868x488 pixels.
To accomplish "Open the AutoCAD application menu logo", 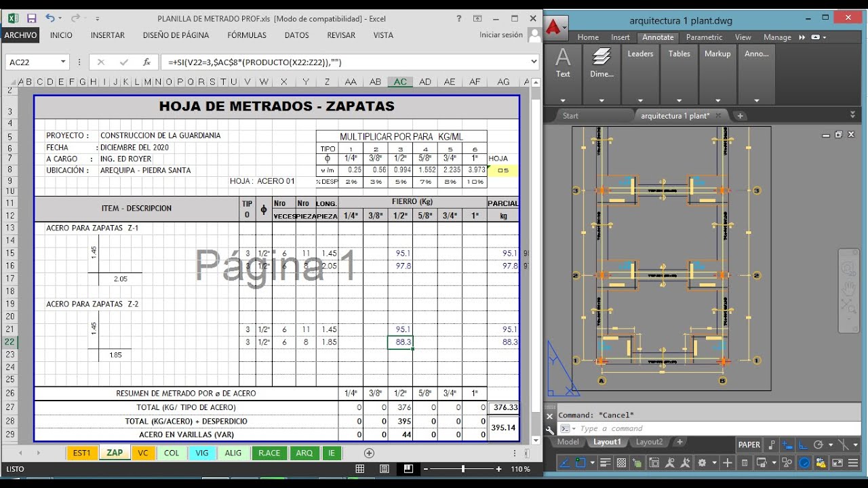I will click(x=555, y=27).
